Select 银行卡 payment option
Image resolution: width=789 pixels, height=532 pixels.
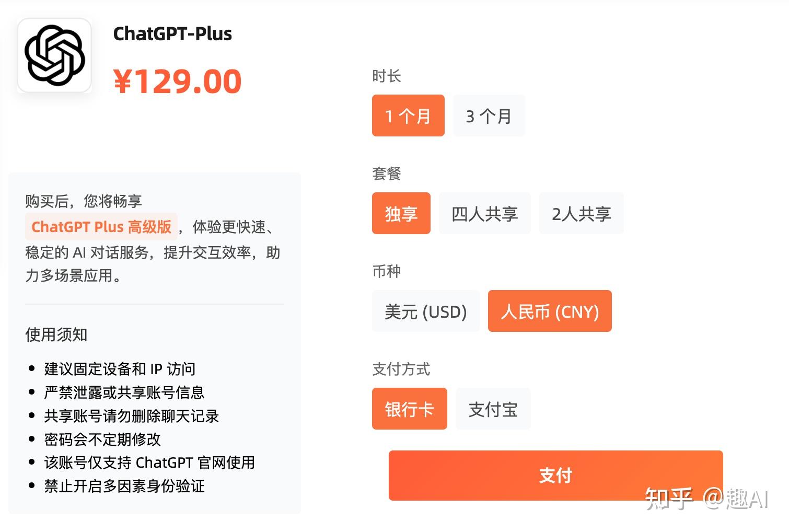tap(409, 409)
